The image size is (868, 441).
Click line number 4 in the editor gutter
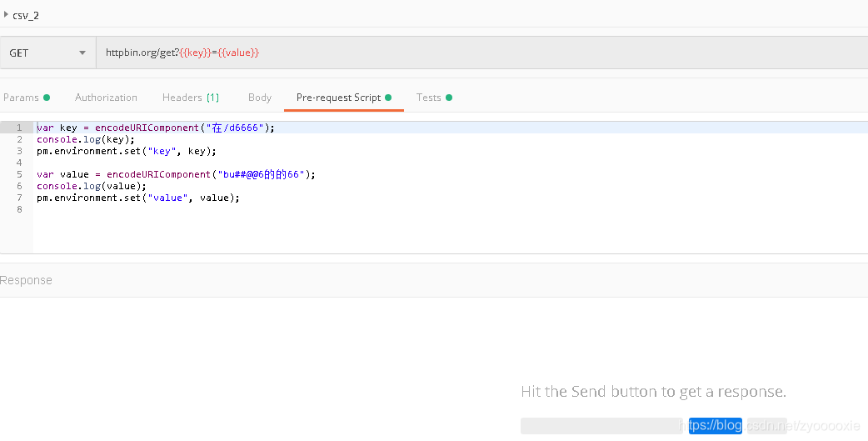19,163
